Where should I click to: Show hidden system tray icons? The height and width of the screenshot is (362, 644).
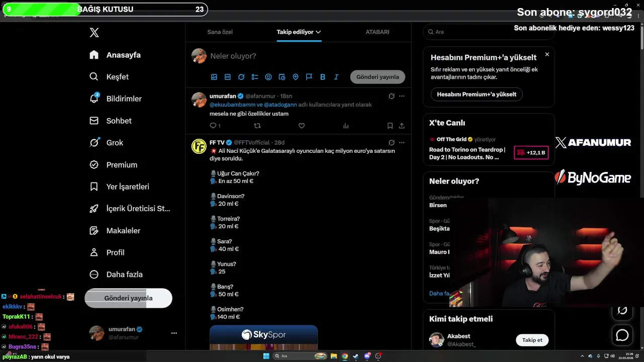tap(583, 356)
